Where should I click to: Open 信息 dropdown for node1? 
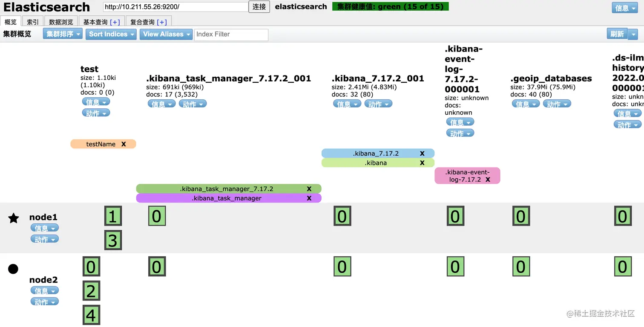pos(45,228)
